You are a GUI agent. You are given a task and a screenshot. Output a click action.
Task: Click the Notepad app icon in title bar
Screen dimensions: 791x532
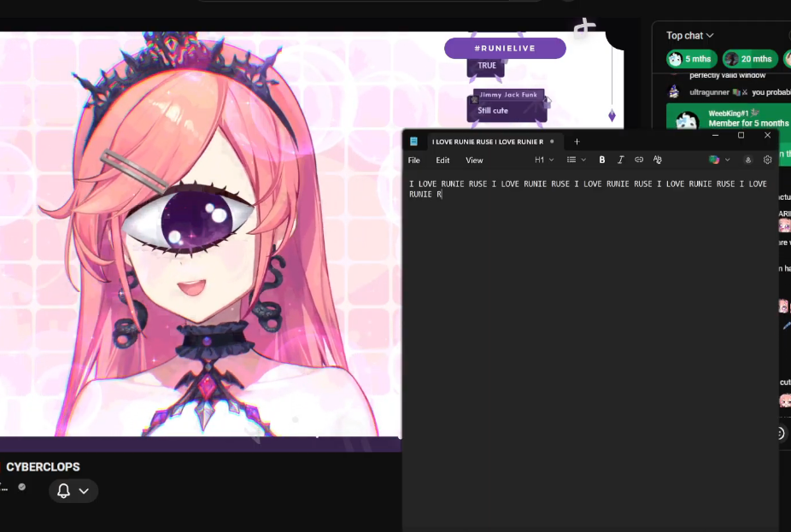point(413,142)
